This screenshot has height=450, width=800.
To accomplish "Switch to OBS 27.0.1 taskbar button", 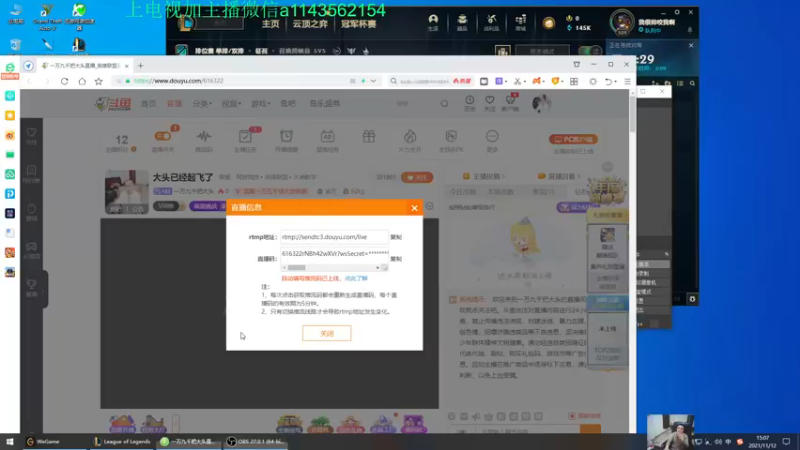I will click(257, 442).
